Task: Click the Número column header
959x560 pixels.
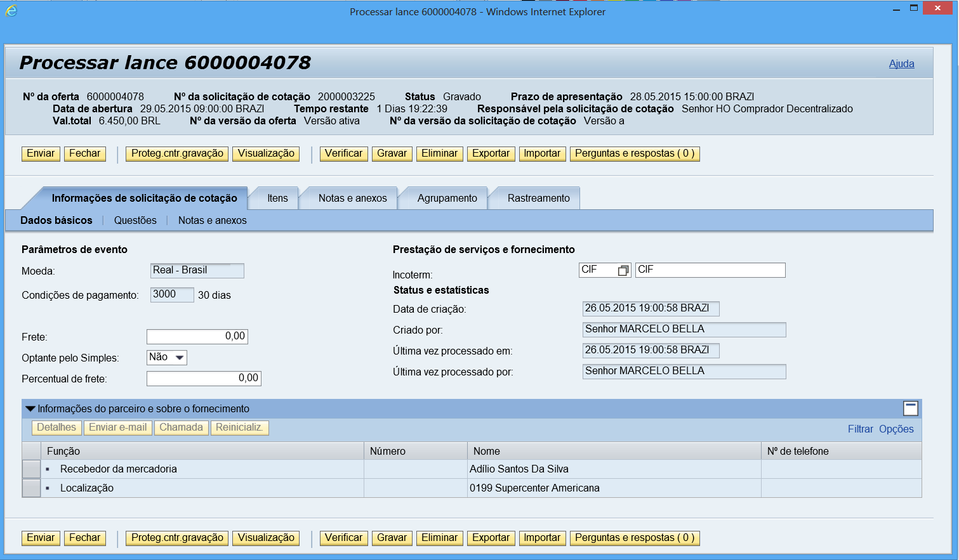Action: tap(416, 451)
